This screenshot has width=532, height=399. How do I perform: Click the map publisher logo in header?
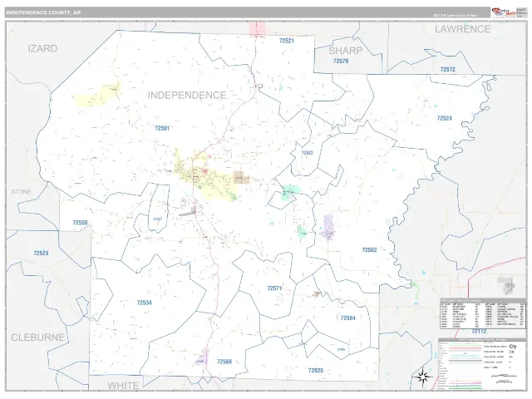click(504, 12)
